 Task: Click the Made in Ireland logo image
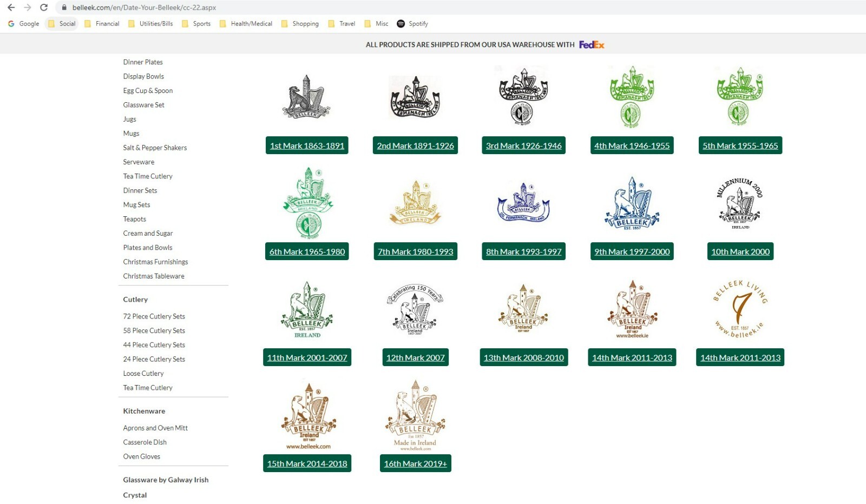[415, 415]
